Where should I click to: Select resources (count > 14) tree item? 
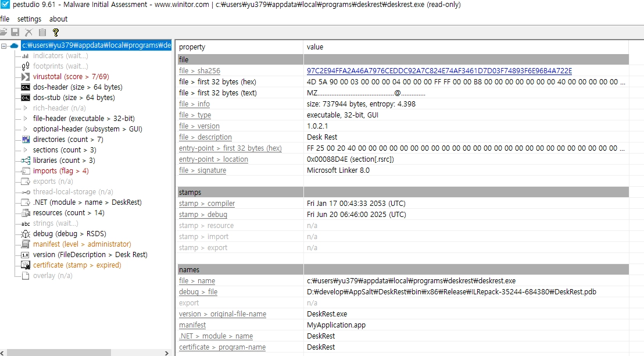click(69, 212)
